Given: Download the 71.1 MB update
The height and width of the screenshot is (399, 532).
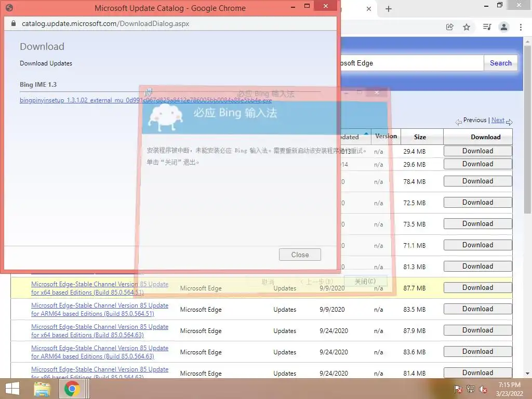Looking at the screenshot, I should (x=478, y=245).
